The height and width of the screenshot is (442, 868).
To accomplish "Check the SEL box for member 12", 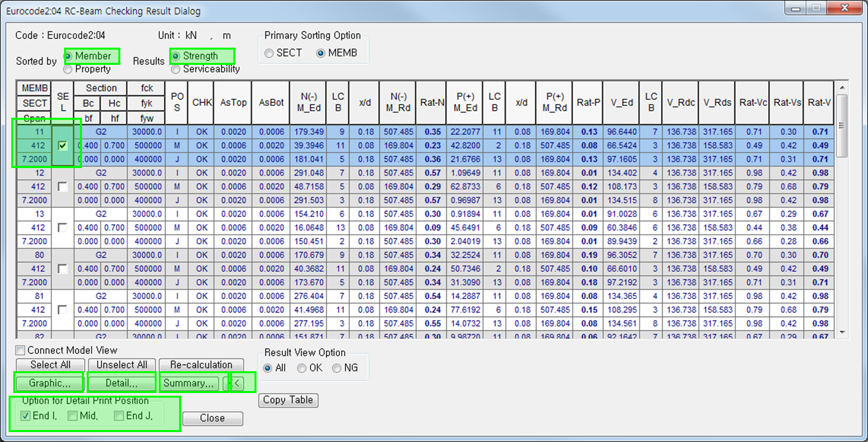I will (63, 187).
